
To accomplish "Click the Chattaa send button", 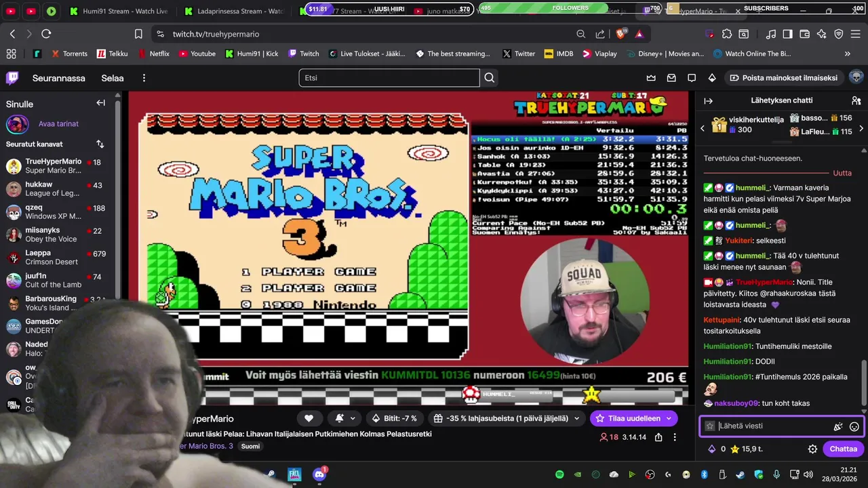I will (843, 449).
